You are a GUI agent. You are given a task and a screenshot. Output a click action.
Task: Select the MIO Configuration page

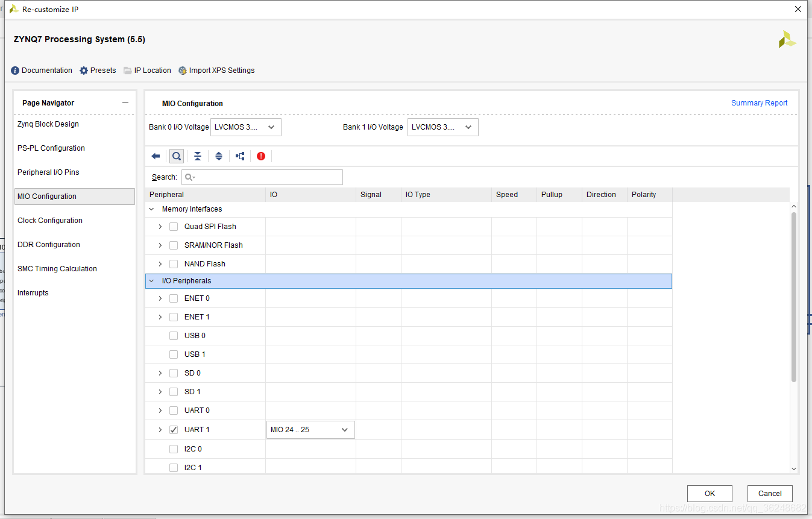click(x=75, y=197)
